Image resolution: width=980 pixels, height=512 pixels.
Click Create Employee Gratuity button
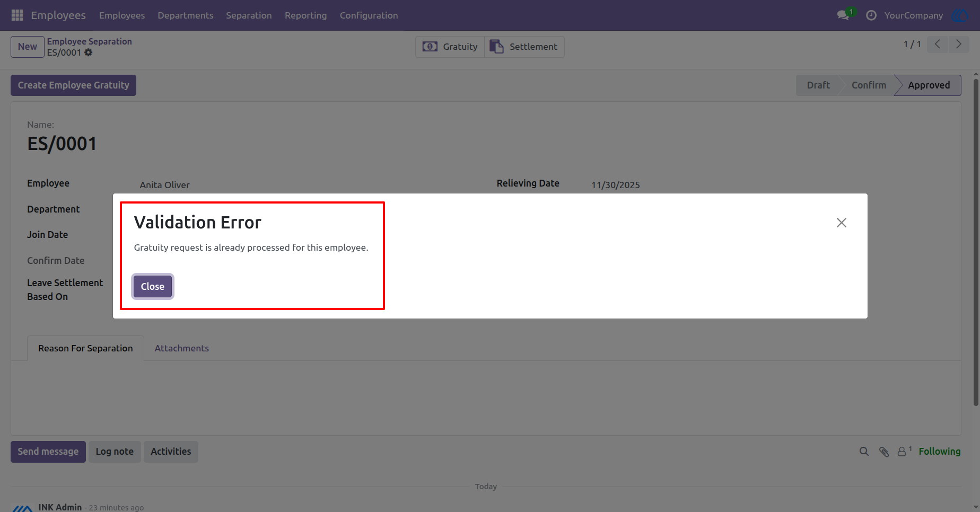(x=74, y=85)
